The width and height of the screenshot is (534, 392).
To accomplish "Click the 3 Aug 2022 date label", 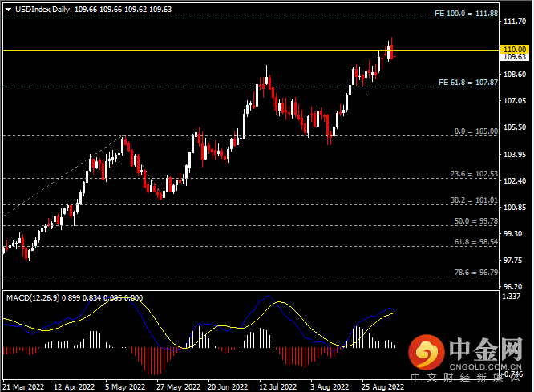I will (330, 387).
